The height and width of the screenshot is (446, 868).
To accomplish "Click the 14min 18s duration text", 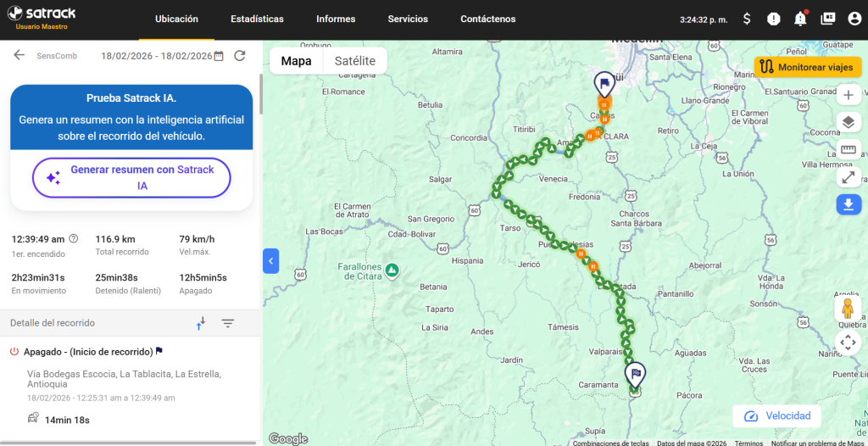I will (67, 420).
